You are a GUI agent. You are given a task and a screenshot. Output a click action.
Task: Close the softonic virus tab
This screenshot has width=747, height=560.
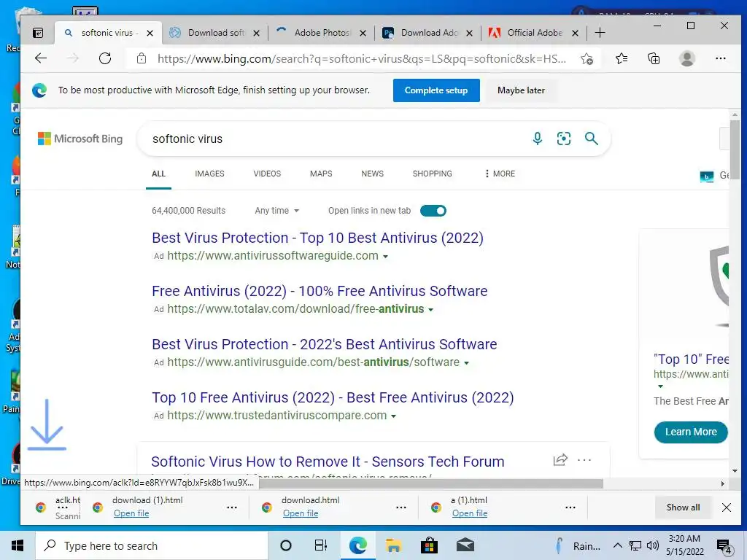pyautogui.click(x=150, y=33)
